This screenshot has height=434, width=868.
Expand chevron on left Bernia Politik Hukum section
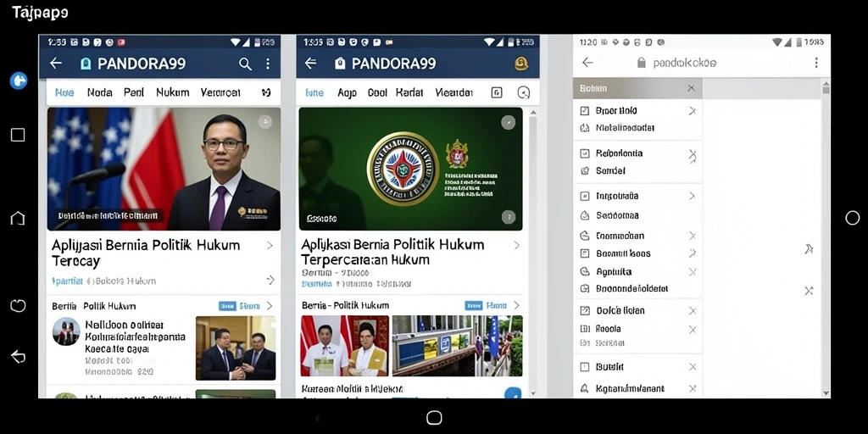pos(270,305)
